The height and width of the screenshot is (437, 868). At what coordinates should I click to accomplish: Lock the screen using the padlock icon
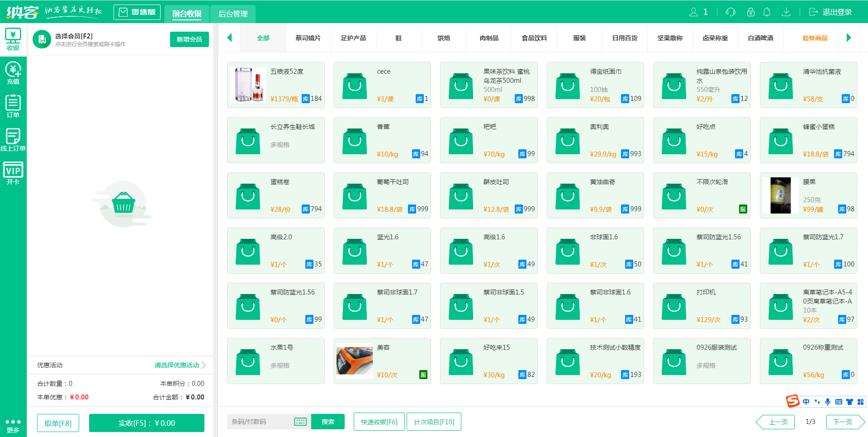tap(750, 12)
